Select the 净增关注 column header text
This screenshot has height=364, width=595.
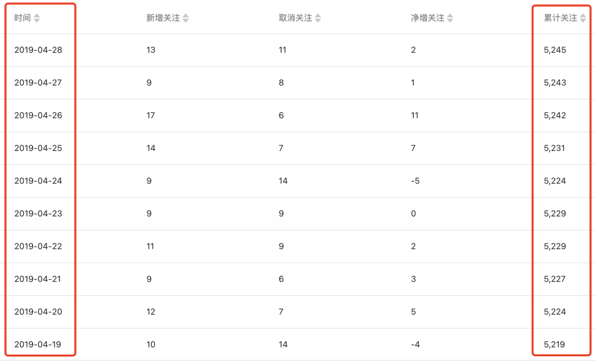(428, 18)
